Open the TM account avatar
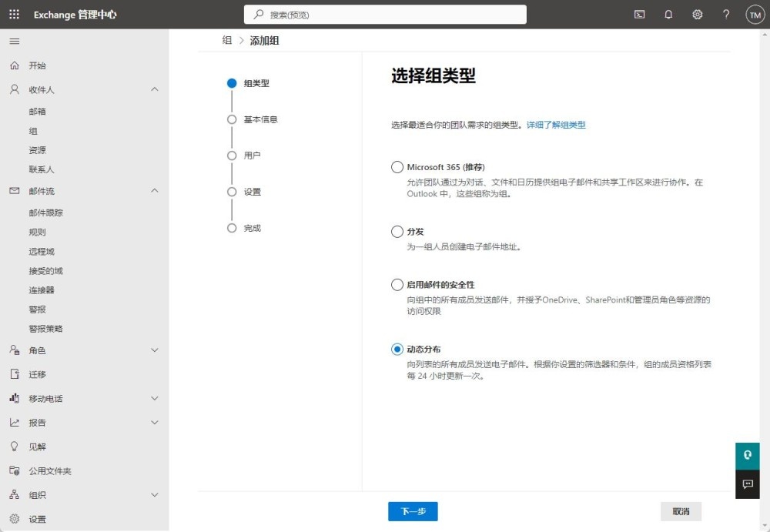 click(x=755, y=14)
